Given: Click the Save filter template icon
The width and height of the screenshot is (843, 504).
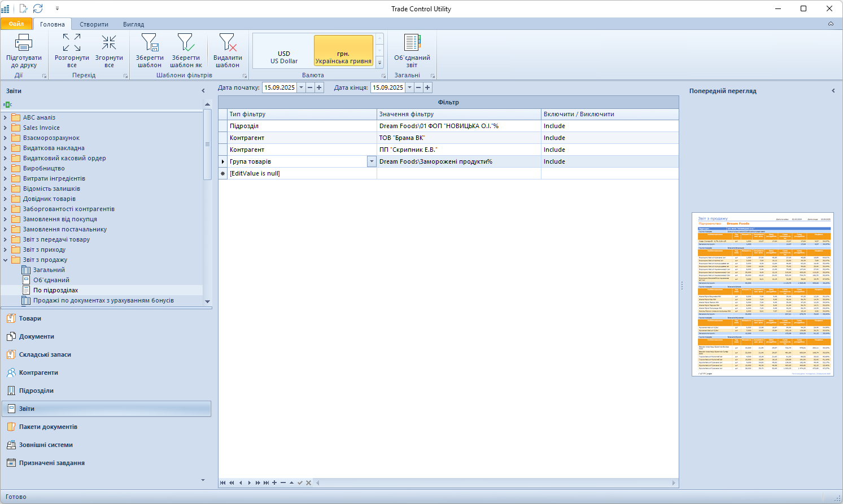Looking at the screenshot, I should [150, 43].
